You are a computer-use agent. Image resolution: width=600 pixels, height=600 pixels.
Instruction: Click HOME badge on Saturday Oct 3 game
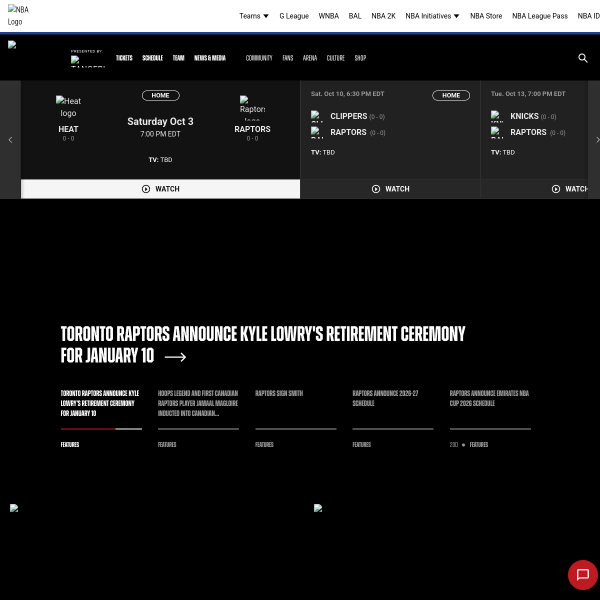(160, 96)
